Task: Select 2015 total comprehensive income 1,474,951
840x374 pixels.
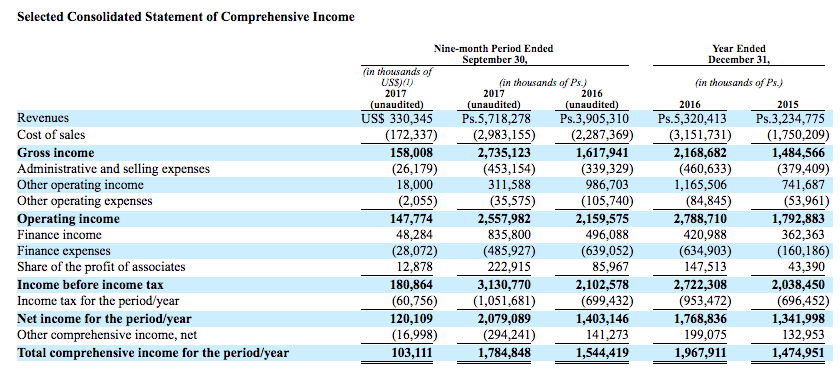Action: pos(797,353)
